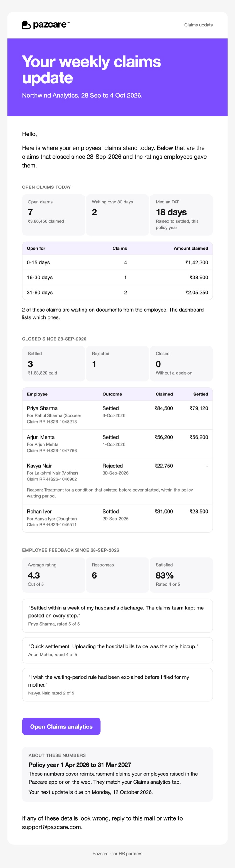The height and width of the screenshot is (868, 235).
Task: Select the '16-30 days' row label
Action: (x=39, y=278)
